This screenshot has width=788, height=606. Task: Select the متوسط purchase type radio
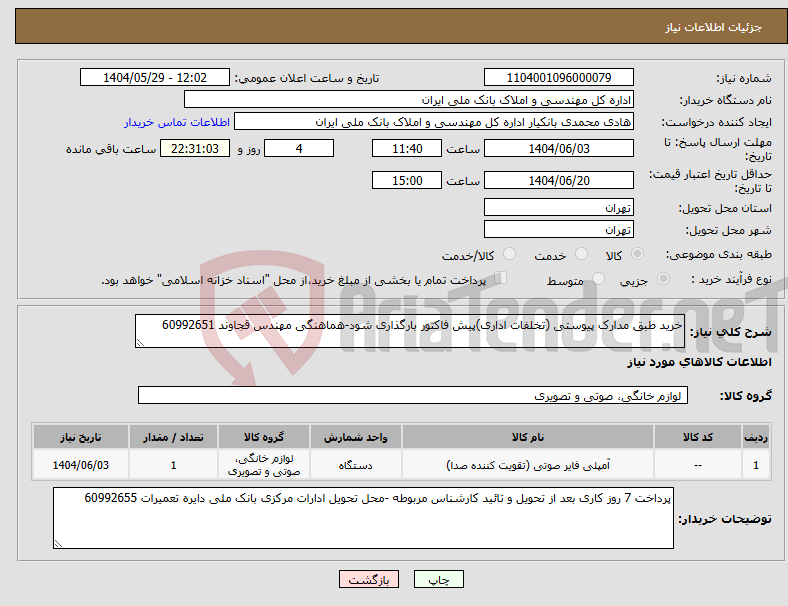click(598, 278)
